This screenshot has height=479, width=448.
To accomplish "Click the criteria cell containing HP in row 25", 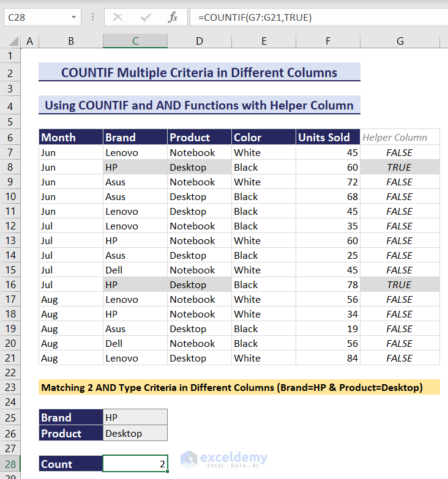I will (135, 417).
